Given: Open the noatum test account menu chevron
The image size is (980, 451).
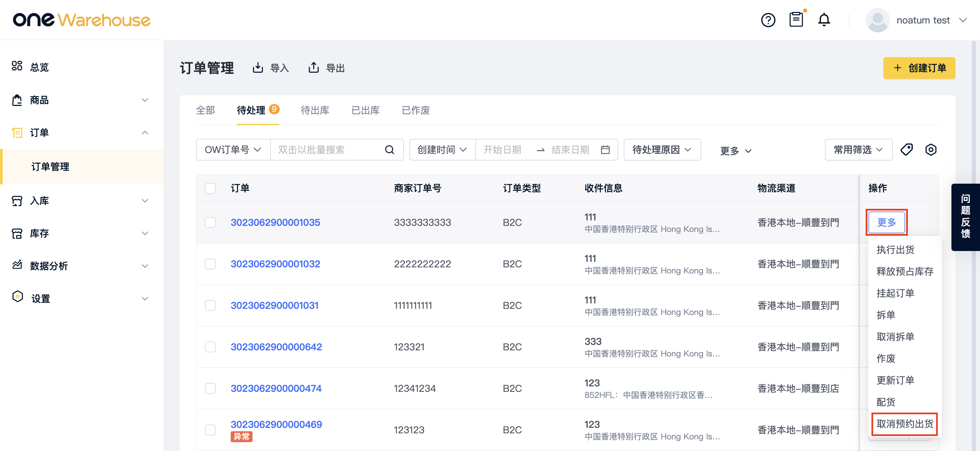Looking at the screenshot, I should [x=963, y=20].
